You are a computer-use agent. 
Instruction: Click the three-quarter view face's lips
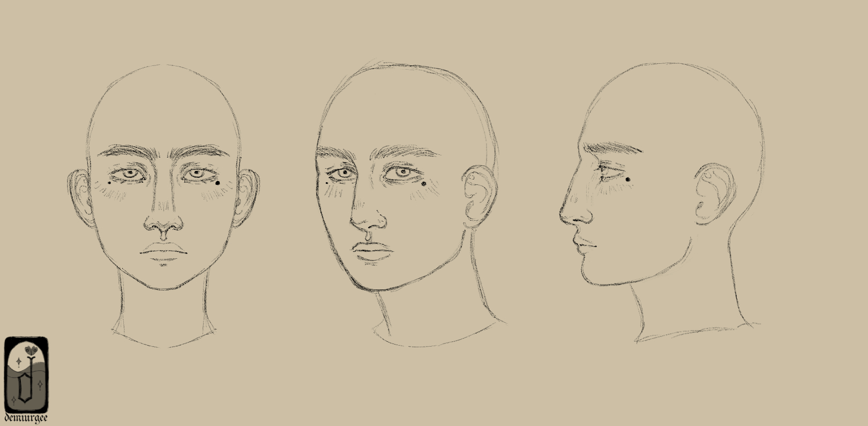(372, 250)
